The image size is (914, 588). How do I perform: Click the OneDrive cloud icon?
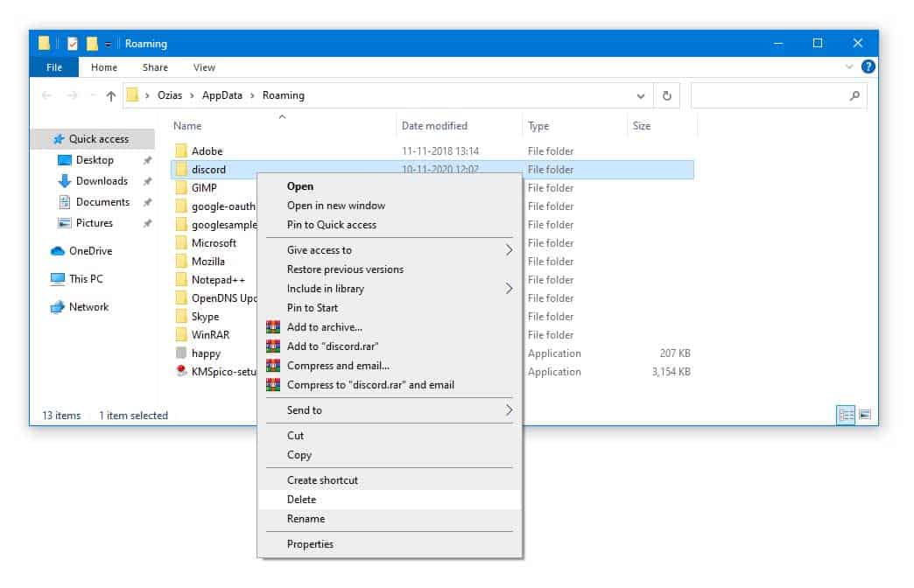57,251
